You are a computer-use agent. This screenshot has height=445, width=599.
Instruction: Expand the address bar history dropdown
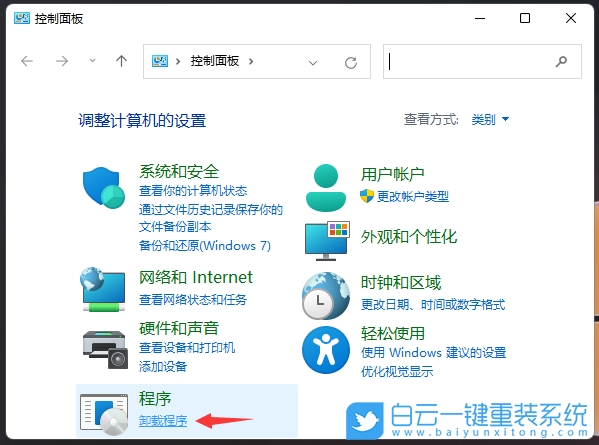coord(313,63)
